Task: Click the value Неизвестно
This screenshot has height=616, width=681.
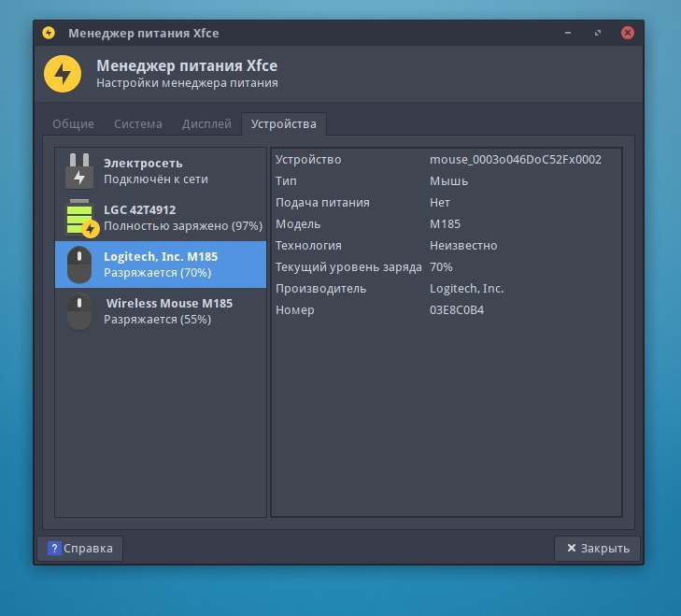Action: (463, 246)
